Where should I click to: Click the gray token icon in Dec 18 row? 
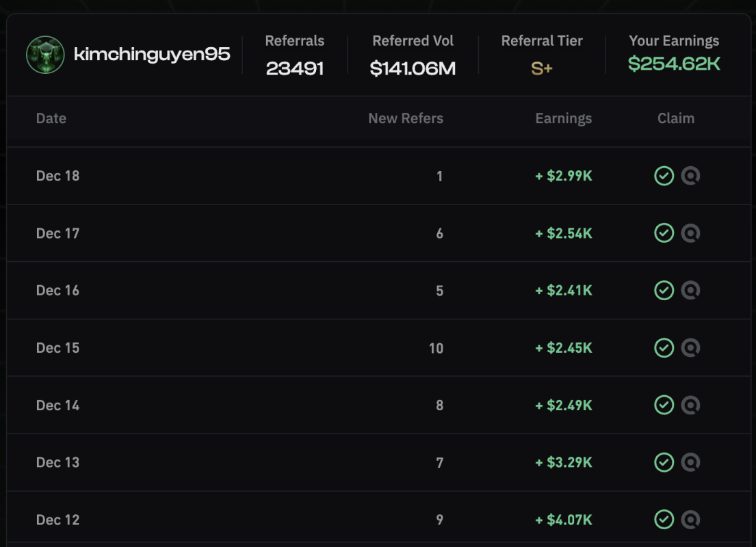point(690,176)
